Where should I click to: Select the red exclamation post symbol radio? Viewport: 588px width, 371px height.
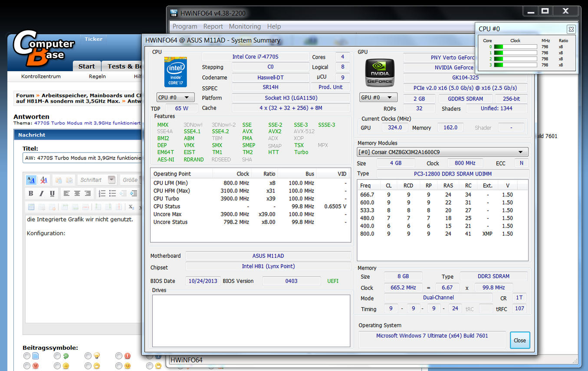119,356
